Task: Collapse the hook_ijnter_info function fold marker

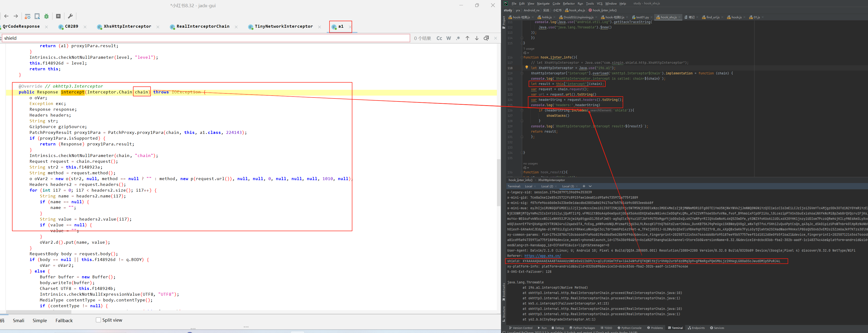Action: (522, 57)
